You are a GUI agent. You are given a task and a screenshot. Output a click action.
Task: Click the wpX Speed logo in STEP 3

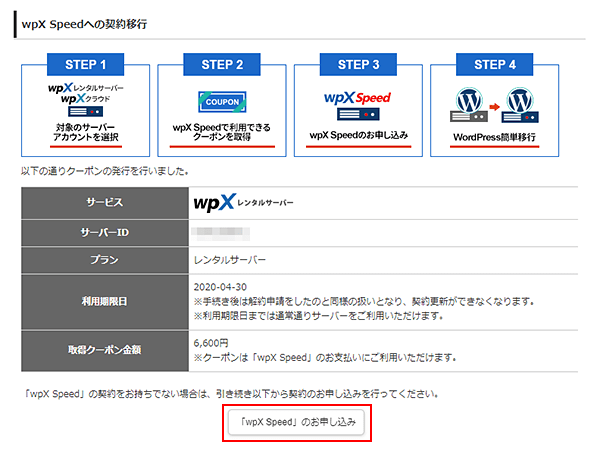pyautogui.click(x=357, y=98)
